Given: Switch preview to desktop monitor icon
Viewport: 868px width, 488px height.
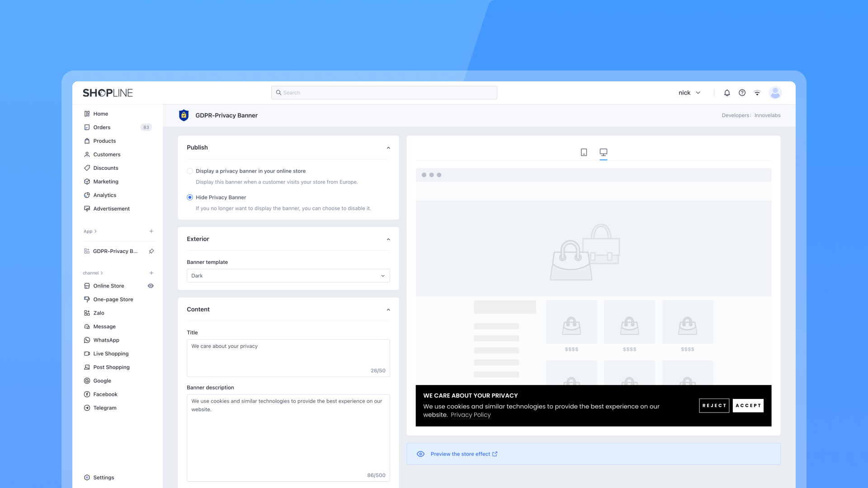Looking at the screenshot, I should point(603,152).
